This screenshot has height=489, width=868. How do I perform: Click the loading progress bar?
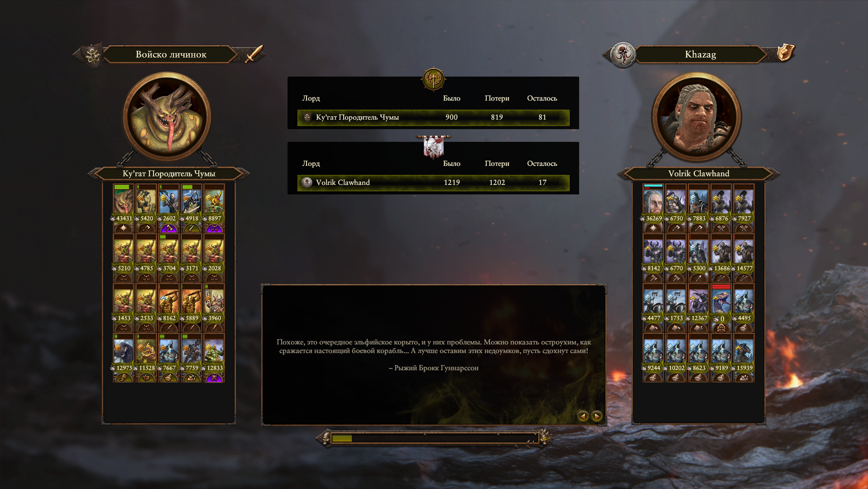pyautogui.click(x=433, y=438)
